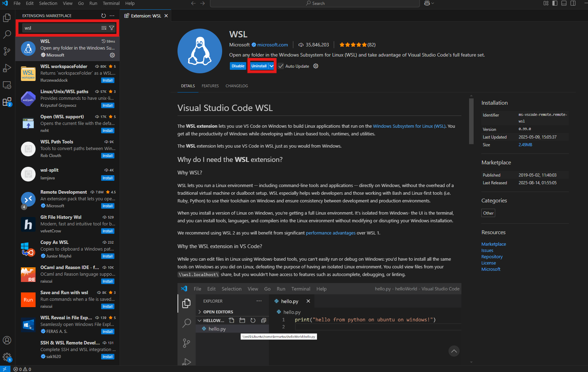The image size is (588, 372).
Task: Open Windows Subsystem for Linux (WSL) link
Action: tap(409, 126)
